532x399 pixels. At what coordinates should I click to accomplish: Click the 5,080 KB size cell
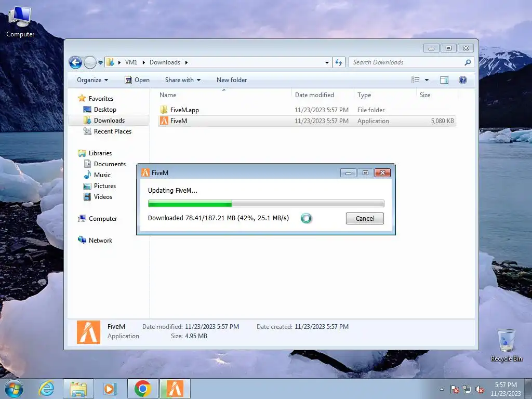[442, 121]
